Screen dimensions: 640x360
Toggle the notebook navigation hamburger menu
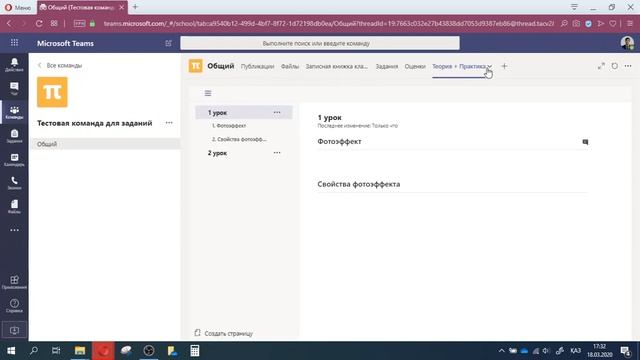(208, 93)
